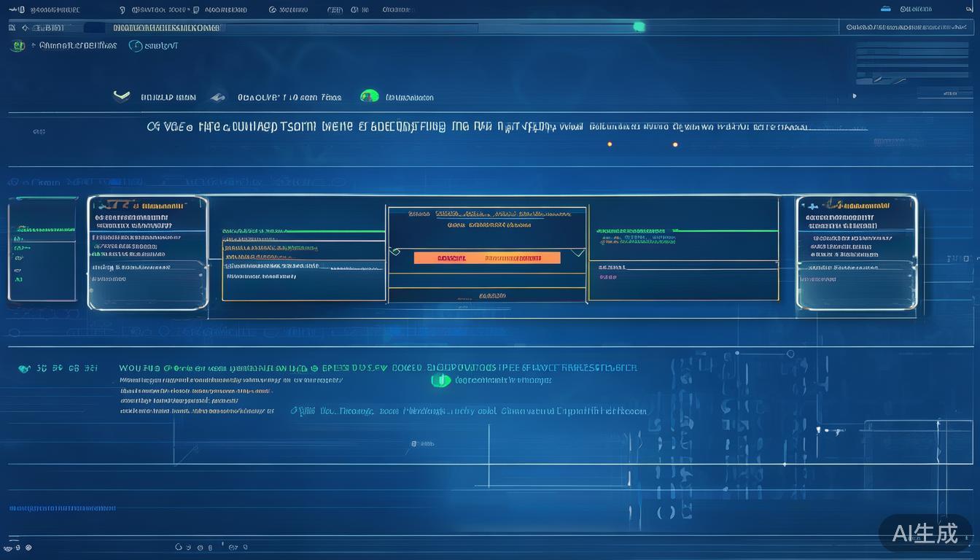The image size is (980, 560).
Task: Click the orange highlighted button in the center panel
Action: pos(486,258)
